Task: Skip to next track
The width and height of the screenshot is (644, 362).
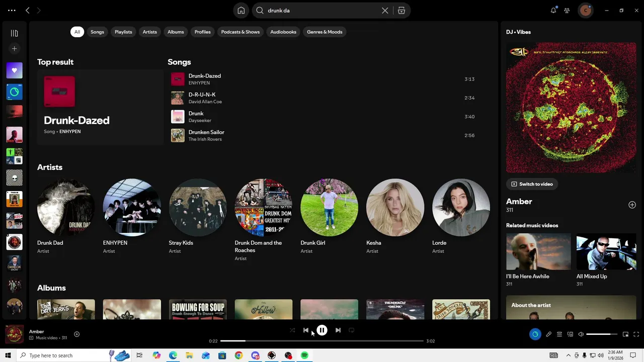Action: [338, 330]
